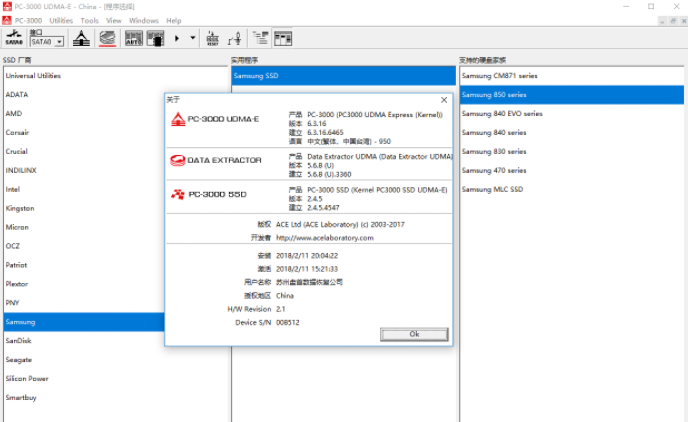Select Samsung SSD utility entry

(x=344, y=76)
